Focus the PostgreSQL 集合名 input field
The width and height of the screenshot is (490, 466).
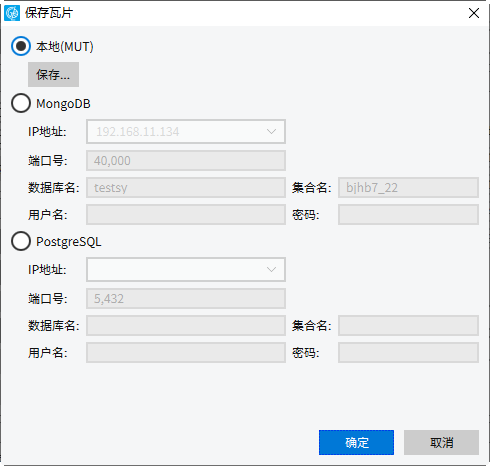tap(408, 325)
